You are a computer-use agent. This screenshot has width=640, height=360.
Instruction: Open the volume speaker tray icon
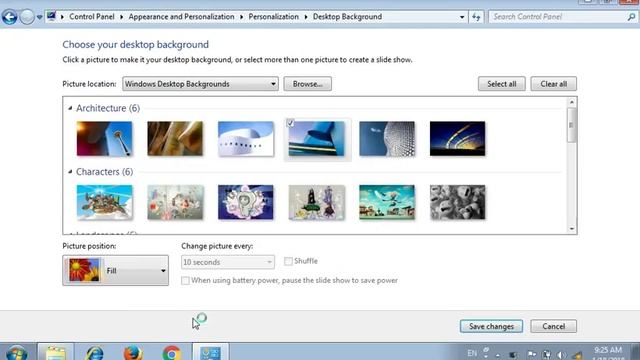(562, 355)
